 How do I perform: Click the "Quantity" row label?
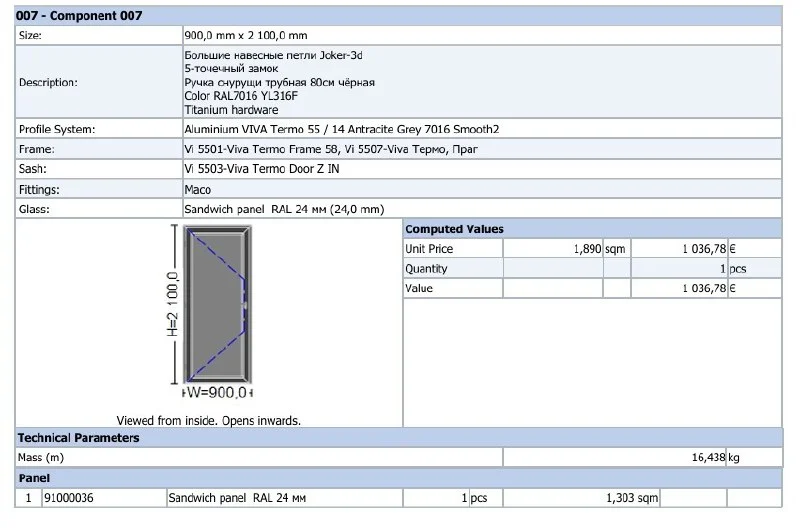point(426,269)
